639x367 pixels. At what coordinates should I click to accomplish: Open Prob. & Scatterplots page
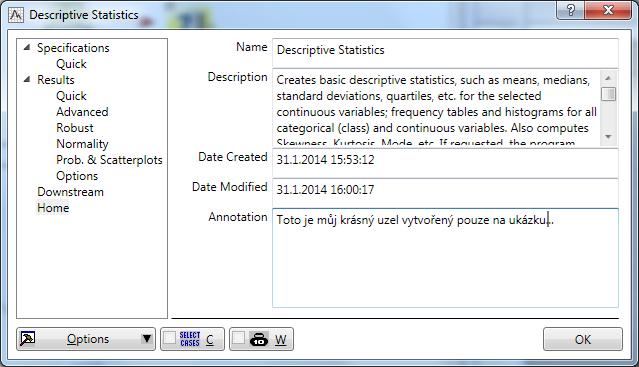click(109, 160)
